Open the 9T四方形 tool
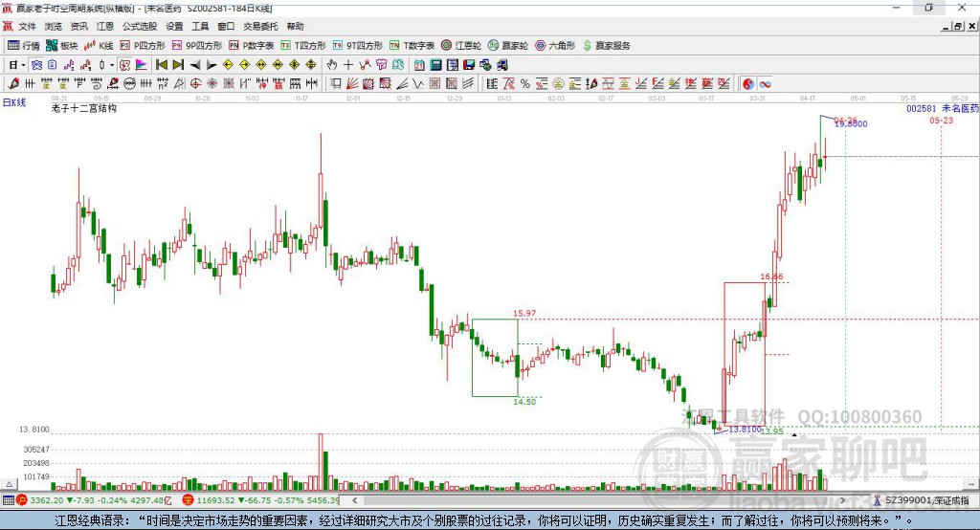Screen dimensions: 980x530 pos(357,46)
